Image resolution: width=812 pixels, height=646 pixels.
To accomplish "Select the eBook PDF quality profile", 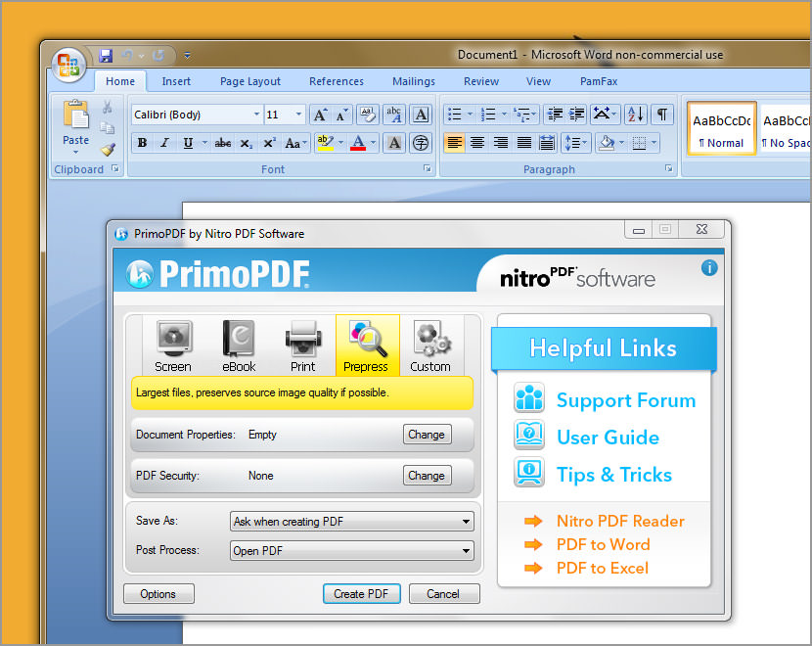I will point(238,345).
